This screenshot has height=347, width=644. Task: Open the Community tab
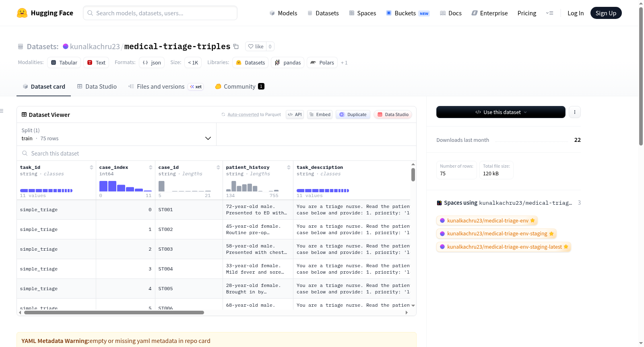[239, 87]
